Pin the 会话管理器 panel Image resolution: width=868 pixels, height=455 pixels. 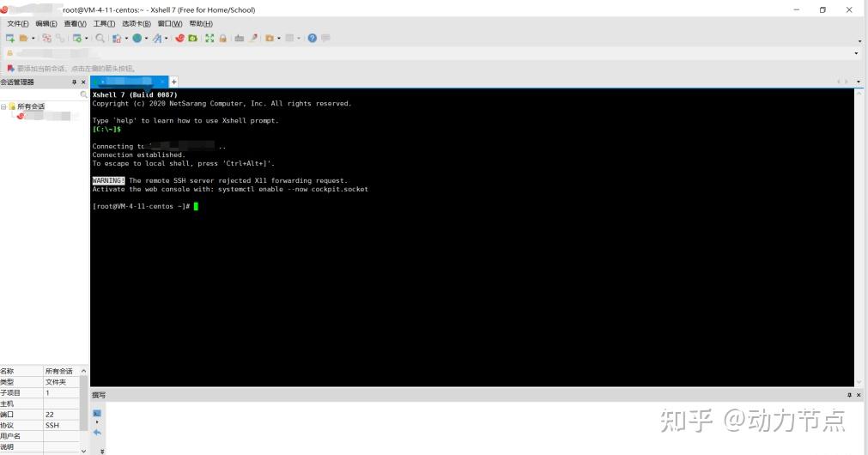pos(74,82)
